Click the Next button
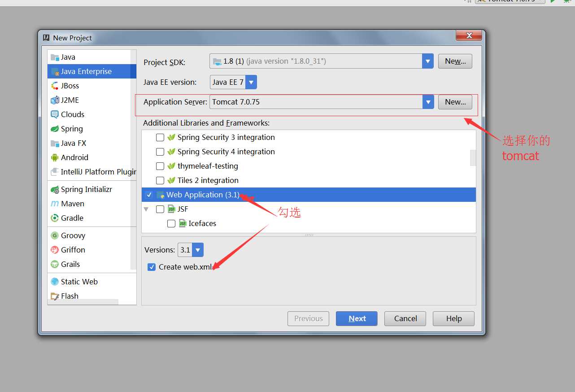The height and width of the screenshot is (392, 575). 357,318
